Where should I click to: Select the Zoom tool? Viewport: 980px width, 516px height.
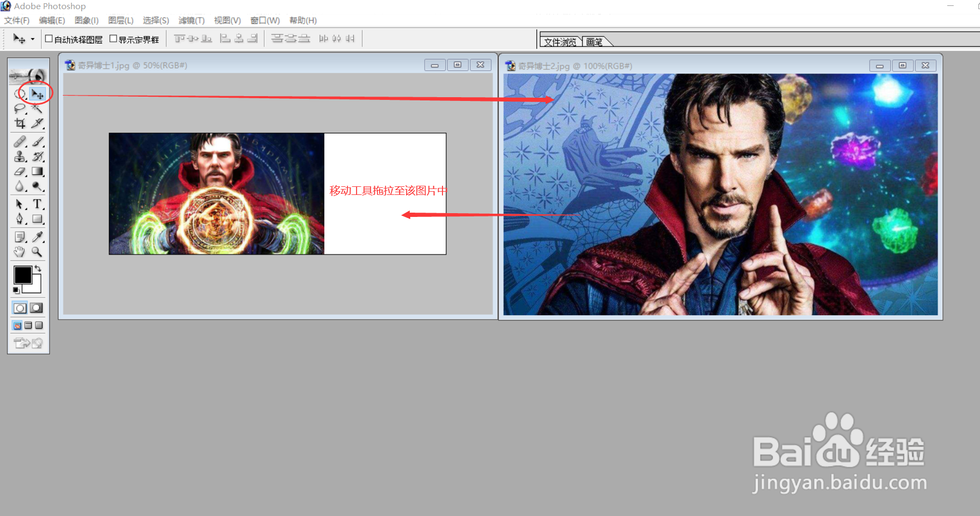[37, 252]
